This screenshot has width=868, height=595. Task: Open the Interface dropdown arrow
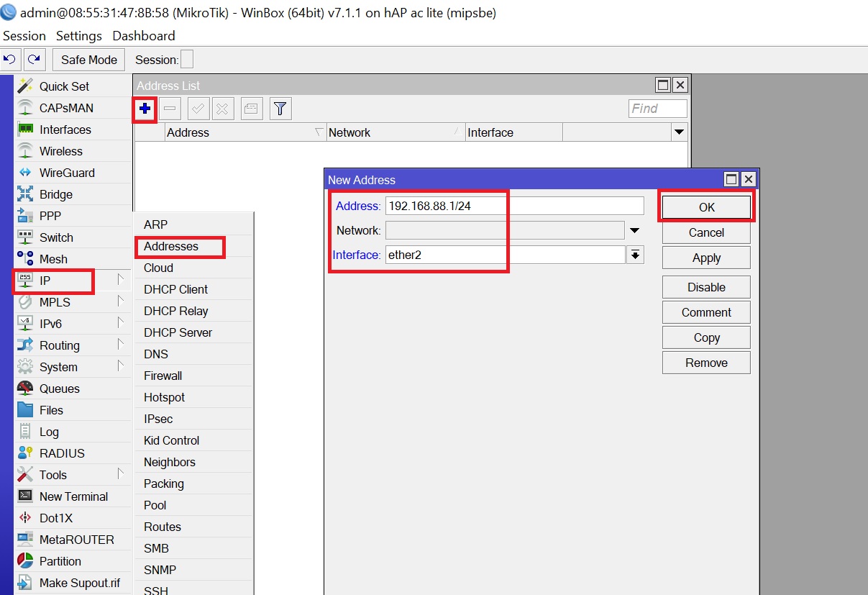(x=635, y=255)
